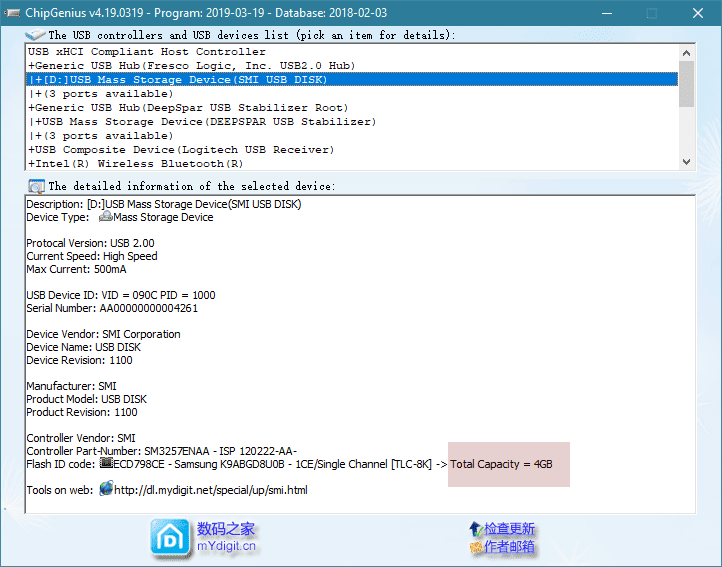
Task: Click the ChipGenius title bar app icon
Action: pos(12,13)
